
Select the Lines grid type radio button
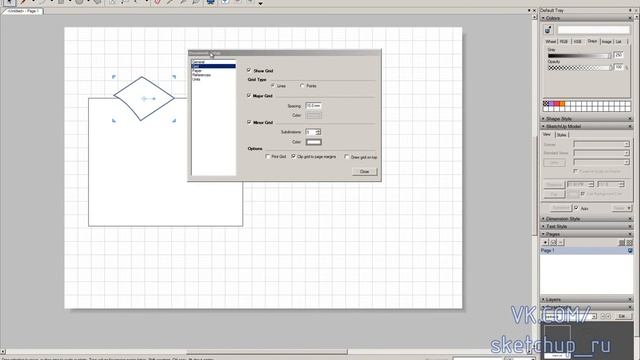click(273, 86)
